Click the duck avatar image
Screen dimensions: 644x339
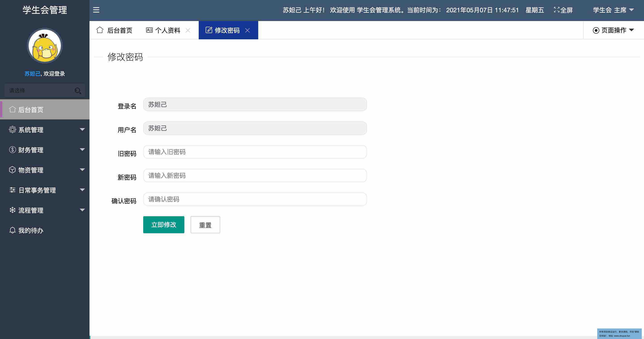[45, 46]
